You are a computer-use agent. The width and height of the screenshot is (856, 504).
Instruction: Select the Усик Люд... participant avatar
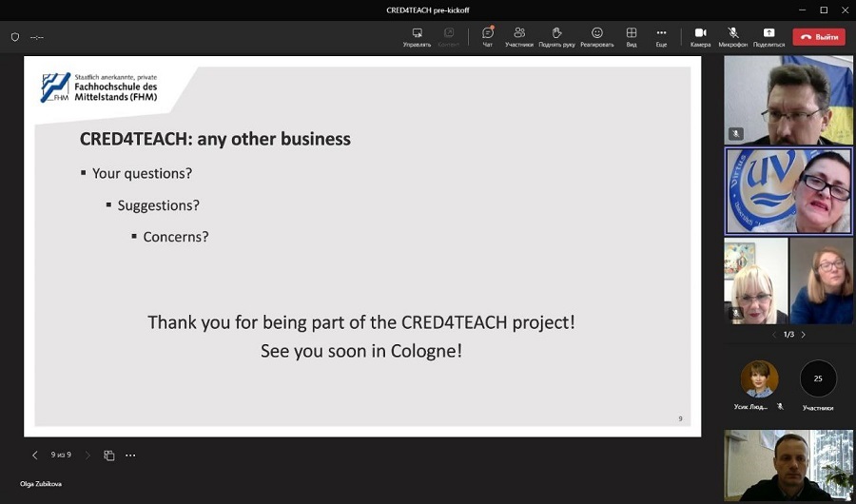tap(759, 379)
